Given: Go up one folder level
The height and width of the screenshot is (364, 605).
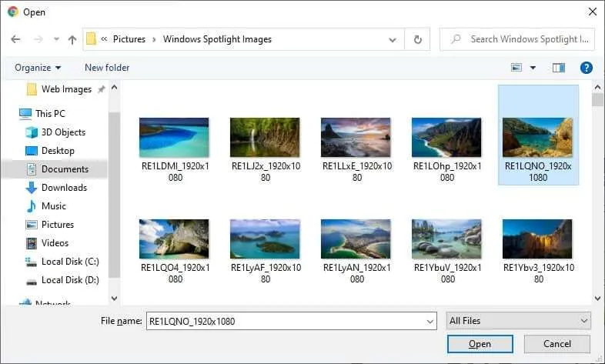Looking at the screenshot, I should [x=72, y=39].
